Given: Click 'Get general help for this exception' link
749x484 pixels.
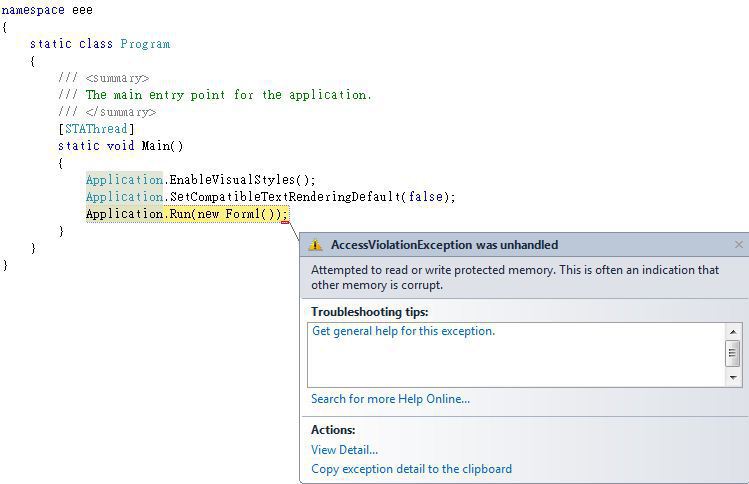Looking at the screenshot, I should [403, 331].
